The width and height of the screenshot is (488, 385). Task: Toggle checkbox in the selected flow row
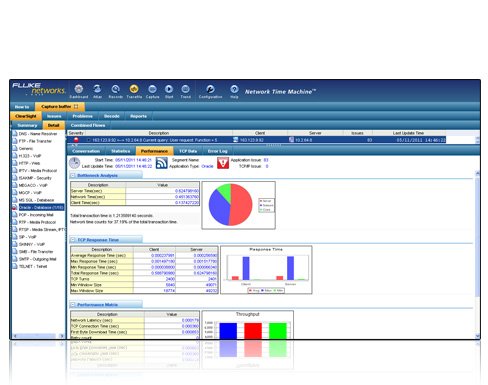click(x=88, y=140)
